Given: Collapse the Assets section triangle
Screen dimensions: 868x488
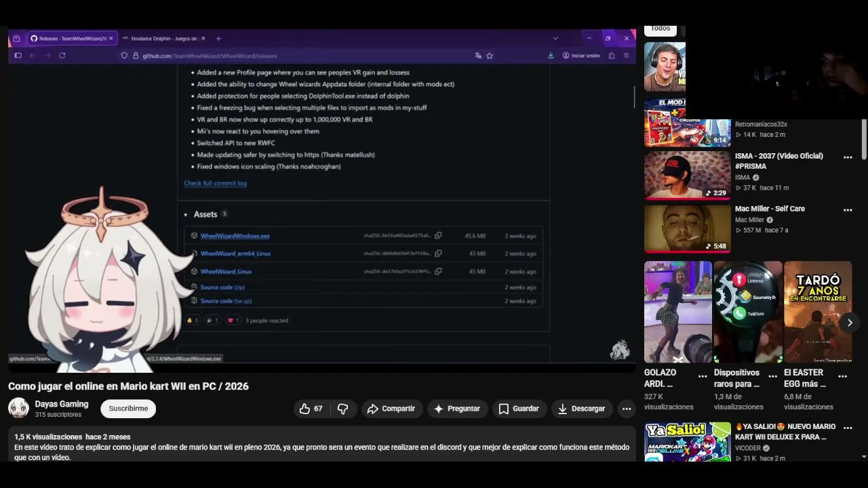Looking at the screenshot, I should coord(185,215).
